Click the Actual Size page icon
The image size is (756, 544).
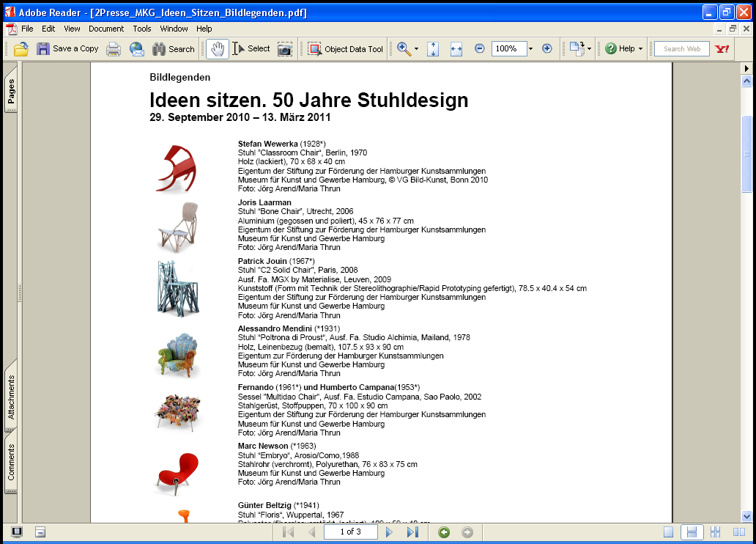point(433,48)
